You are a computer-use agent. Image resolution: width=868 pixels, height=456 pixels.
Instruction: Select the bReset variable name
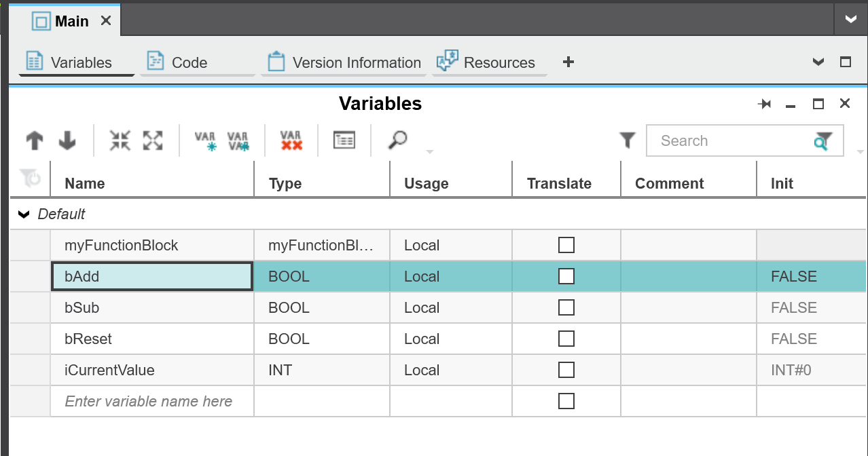click(152, 339)
